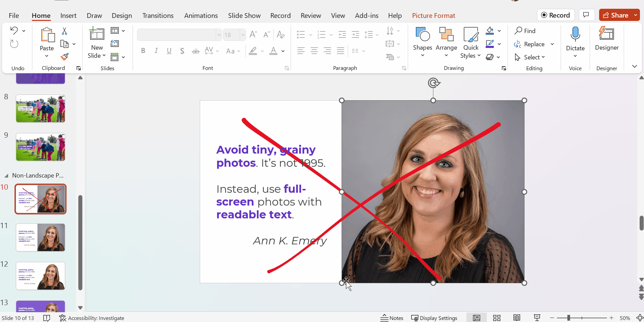Image resolution: width=644 pixels, height=322 pixels.
Task: Toggle Italic formatting
Action: click(156, 51)
